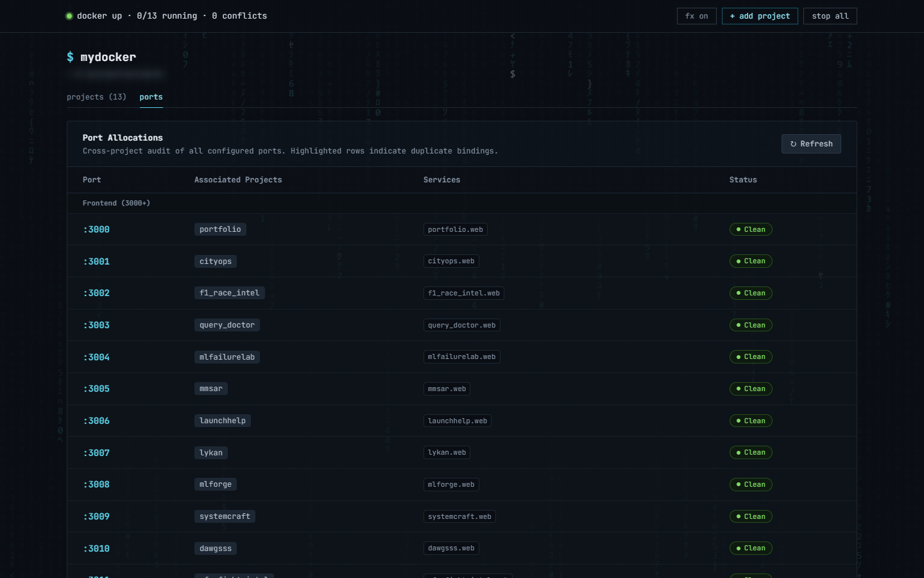Click the Clean status badge for port :3000
This screenshot has height=578, width=924.
(x=751, y=229)
